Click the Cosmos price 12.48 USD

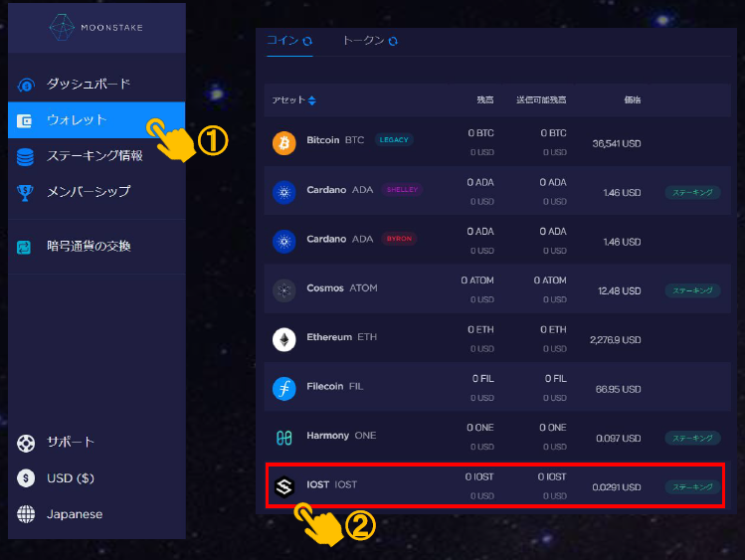(619, 291)
